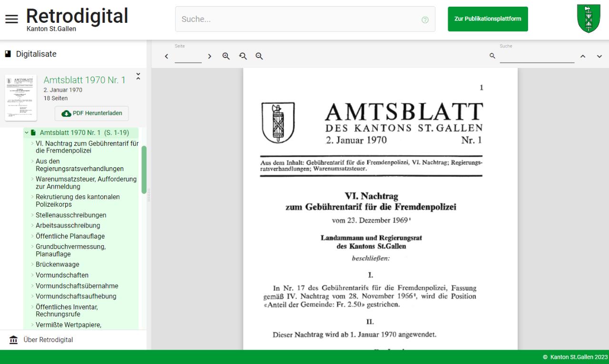Click the '2. Januar 1970' date under the title
Viewport: 609px width, 364px height.
pos(63,90)
